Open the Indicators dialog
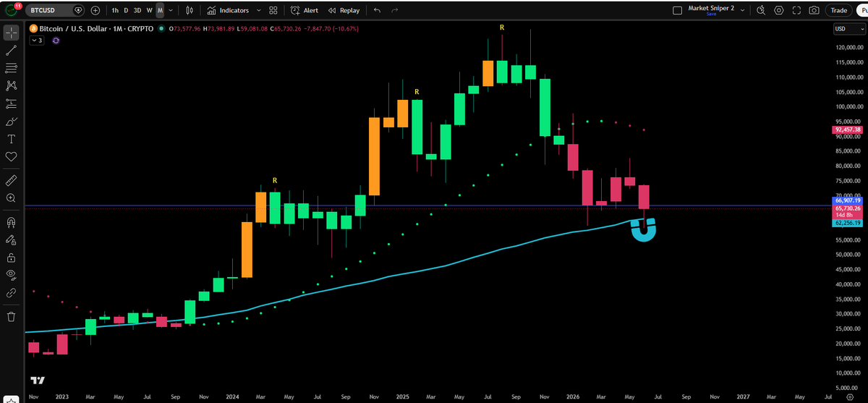Screen dimensions: 868x403 click(228, 11)
